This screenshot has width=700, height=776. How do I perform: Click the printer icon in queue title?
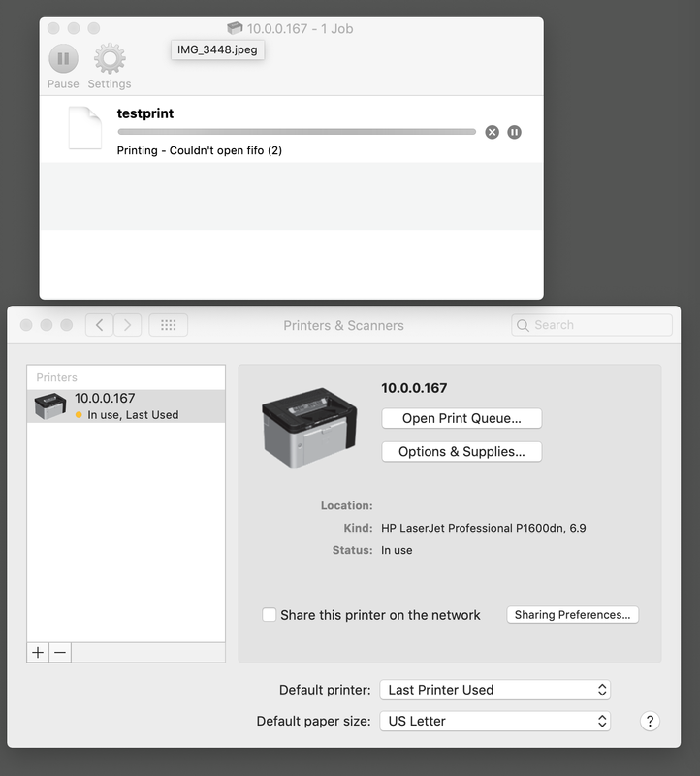[x=235, y=28]
